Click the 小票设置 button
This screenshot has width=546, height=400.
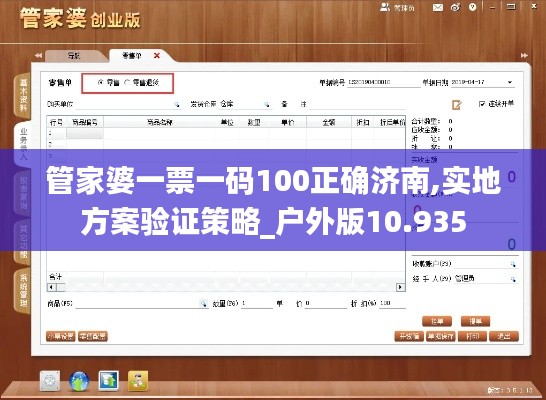tap(61, 336)
